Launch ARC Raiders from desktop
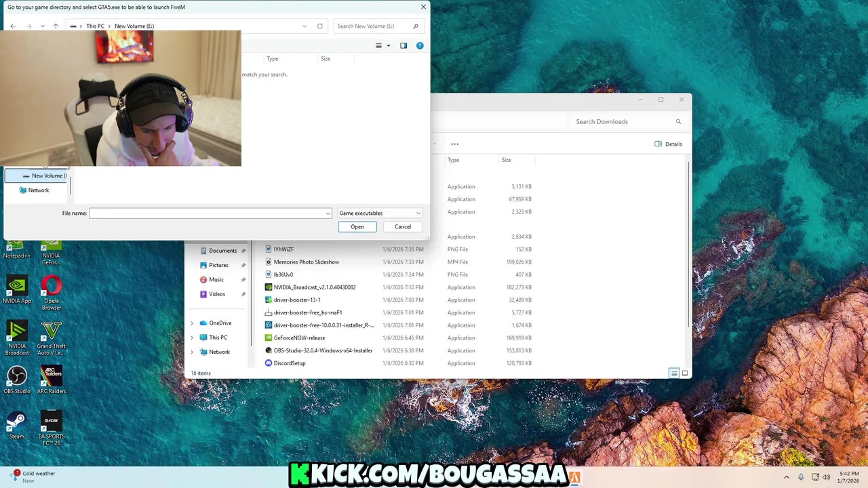This screenshot has width=868, height=488. pyautogui.click(x=52, y=380)
